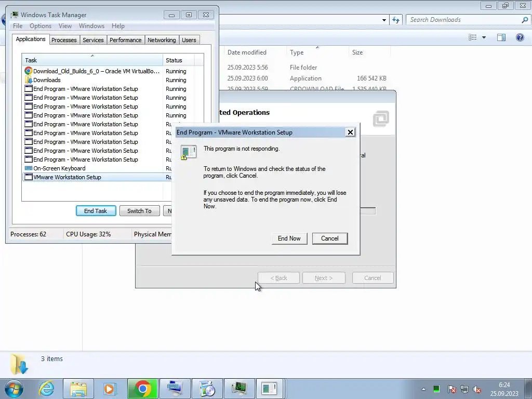The height and width of the screenshot is (399, 532).
Task: Open the network tray icon
Action: click(x=464, y=389)
